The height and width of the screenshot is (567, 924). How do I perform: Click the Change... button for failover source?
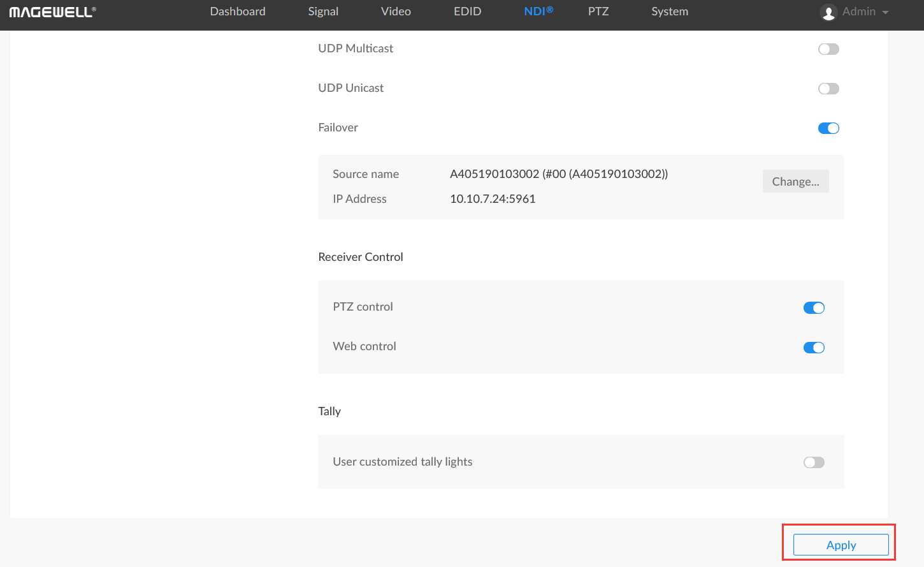795,182
